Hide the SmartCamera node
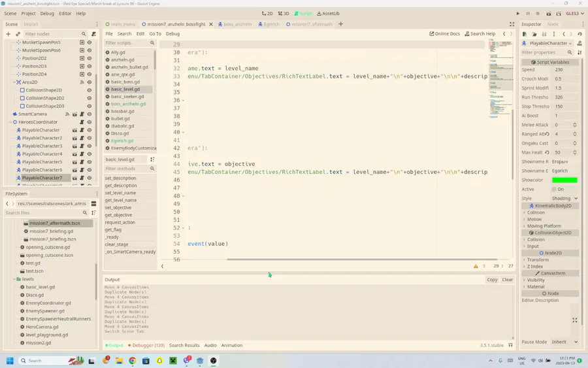Screen dimensions: 588x368 (x=90, y=114)
